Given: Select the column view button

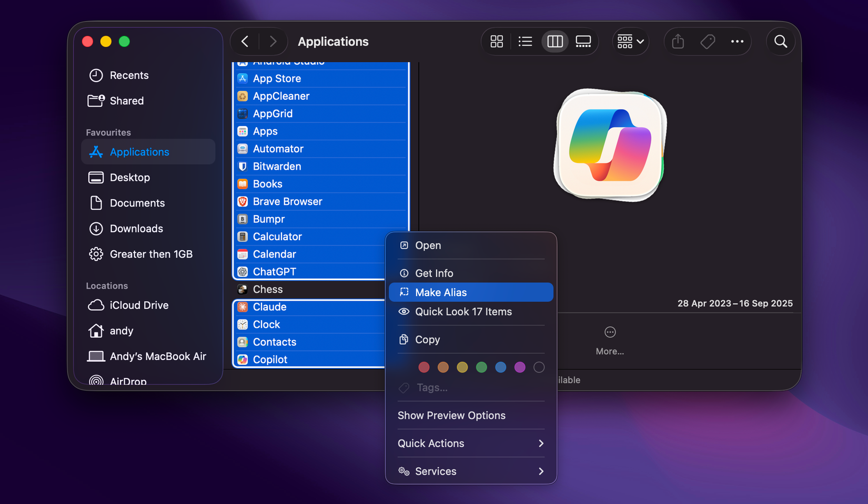Looking at the screenshot, I should point(554,42).
